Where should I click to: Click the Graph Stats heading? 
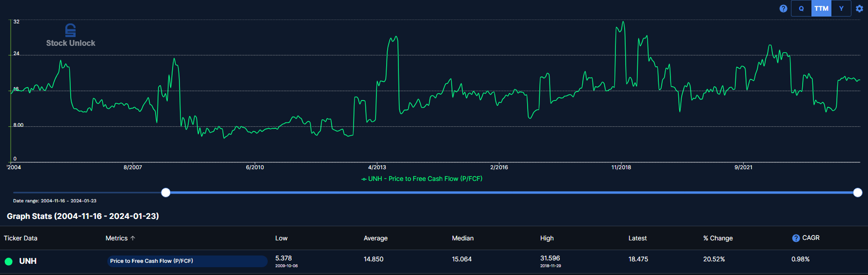point(83,216)
